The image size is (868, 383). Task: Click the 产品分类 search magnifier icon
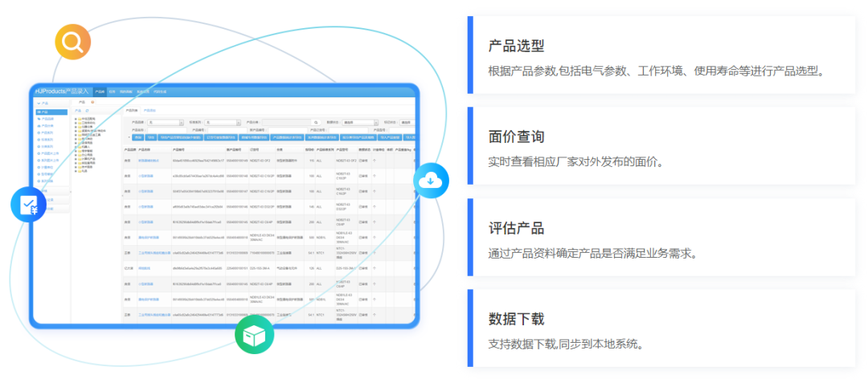coord(316,123)
